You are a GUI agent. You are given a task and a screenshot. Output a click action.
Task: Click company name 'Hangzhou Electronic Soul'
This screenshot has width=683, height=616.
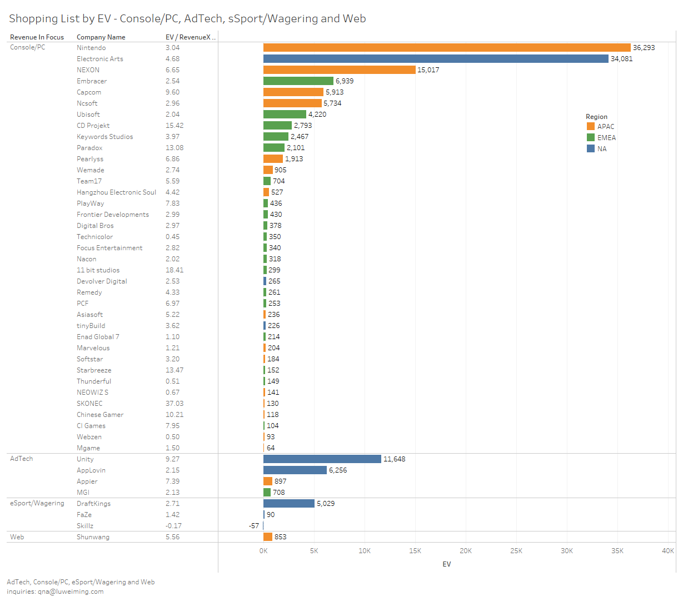click(x=117, y=192)
